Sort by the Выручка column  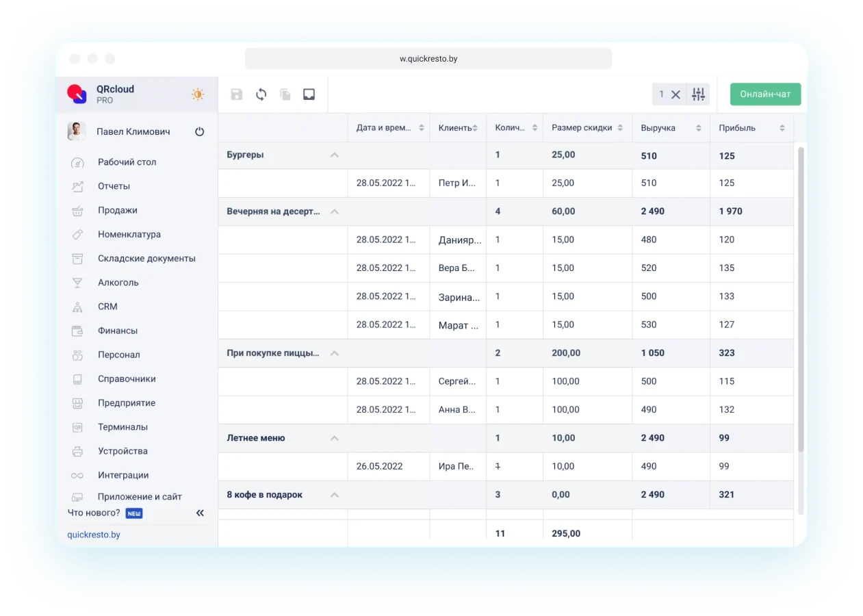pos(698,128)
